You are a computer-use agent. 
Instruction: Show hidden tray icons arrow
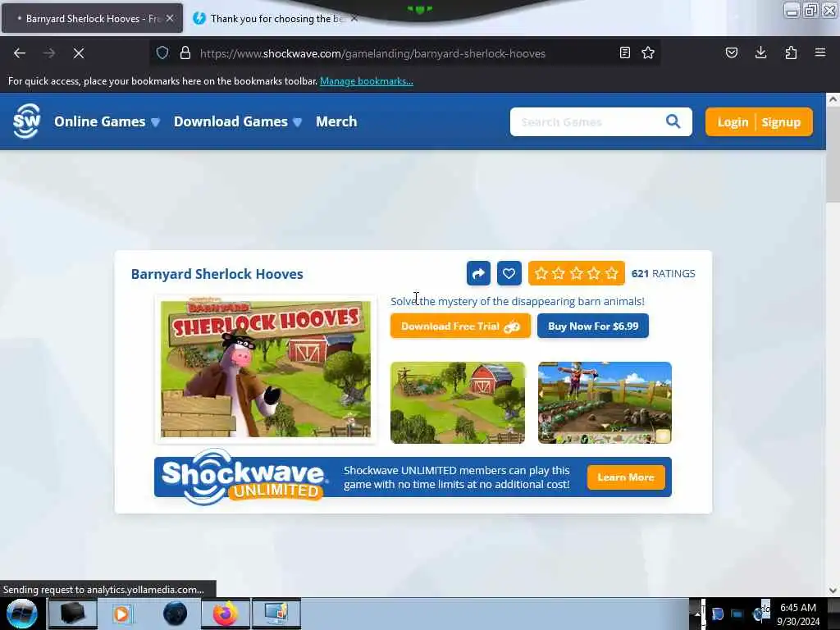tap(697, 614)
